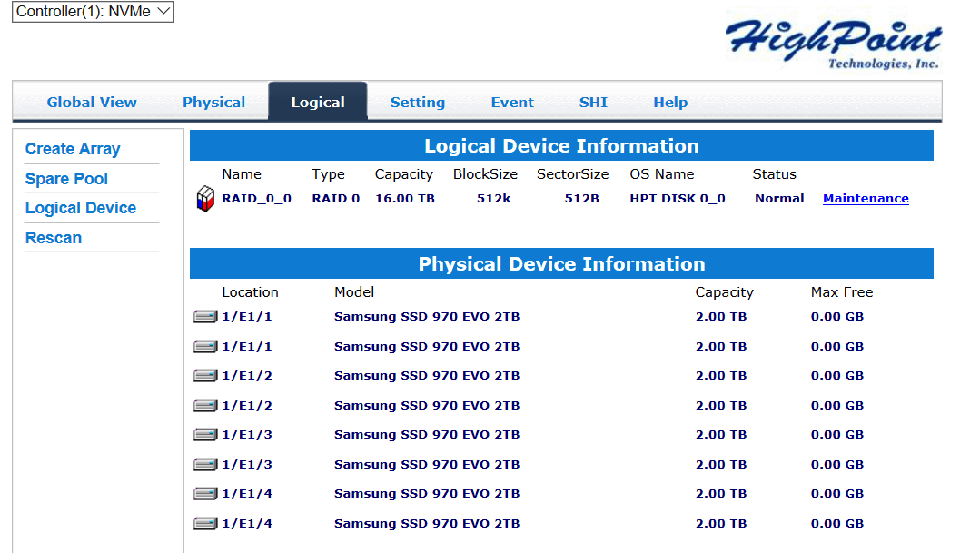
Task: Click the Model column header
Action: pyautogui.click(x=354, y=292)
